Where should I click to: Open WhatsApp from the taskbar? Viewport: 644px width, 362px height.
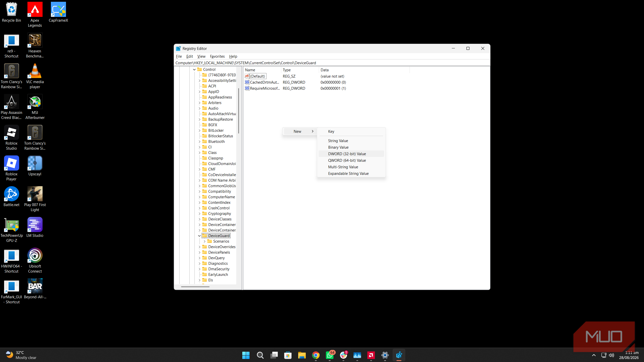330,355
